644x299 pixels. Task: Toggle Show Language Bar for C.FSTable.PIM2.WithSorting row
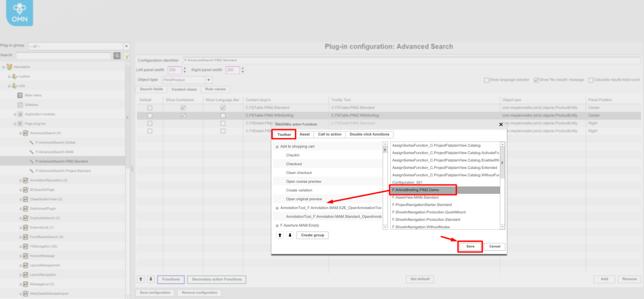point(223,116)
